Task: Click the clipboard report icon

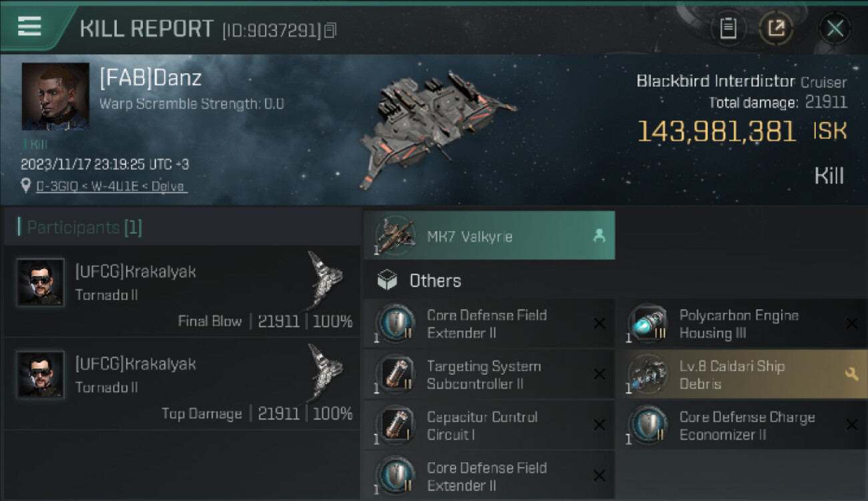Action: point(728,28)
